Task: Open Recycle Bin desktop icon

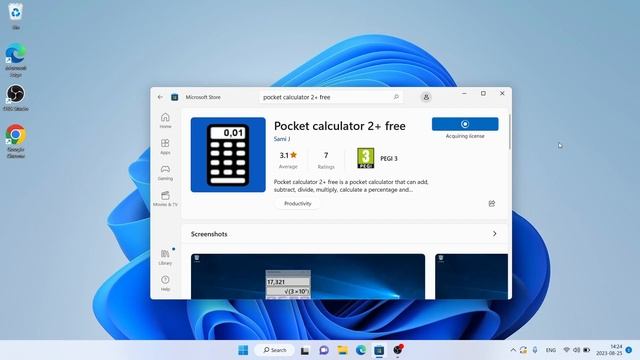Action: [16, 16]
